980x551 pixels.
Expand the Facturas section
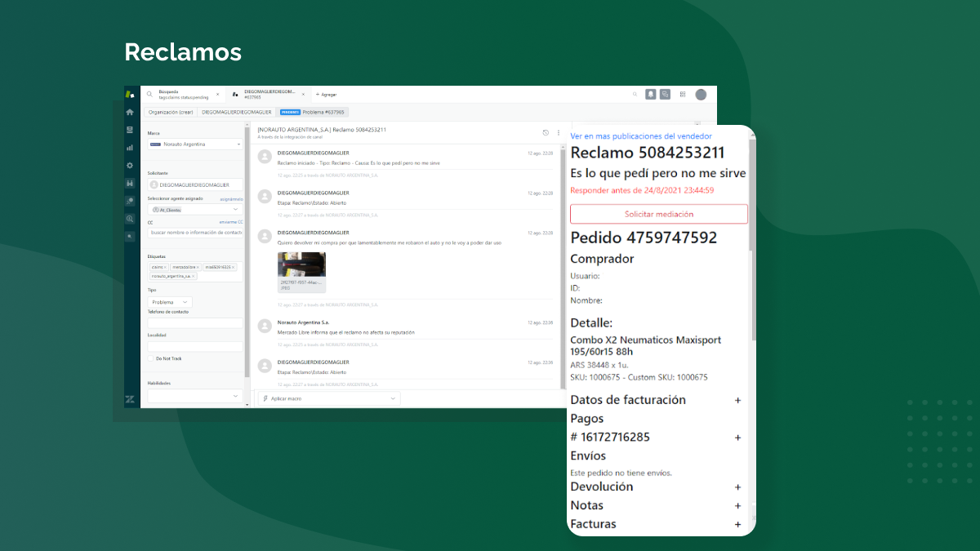pyautogui.click(x=738, y=525)
